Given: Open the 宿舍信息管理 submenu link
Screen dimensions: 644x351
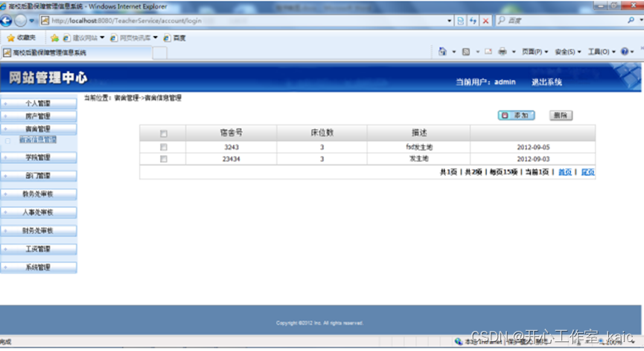Looking at the screenshot, I should pos(38,140).
